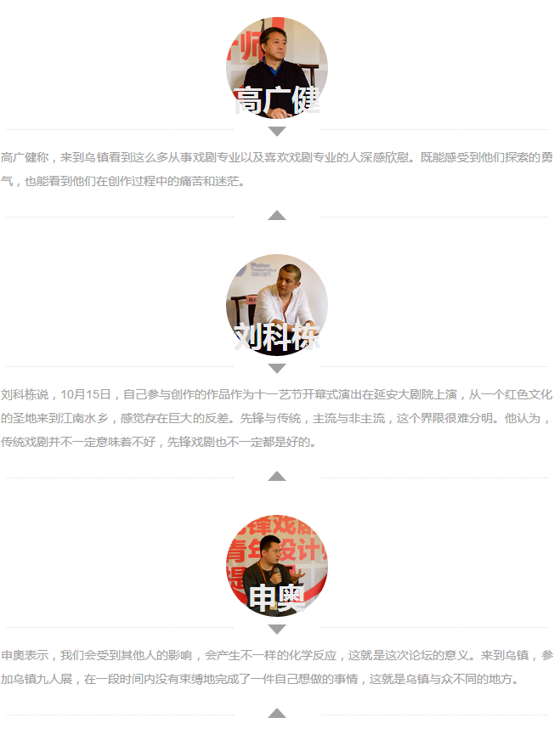This screenshot has width=560, height=729.
Task: Click the paragraph starting with 刘科栋说
Action: click(x=277, y=418)
